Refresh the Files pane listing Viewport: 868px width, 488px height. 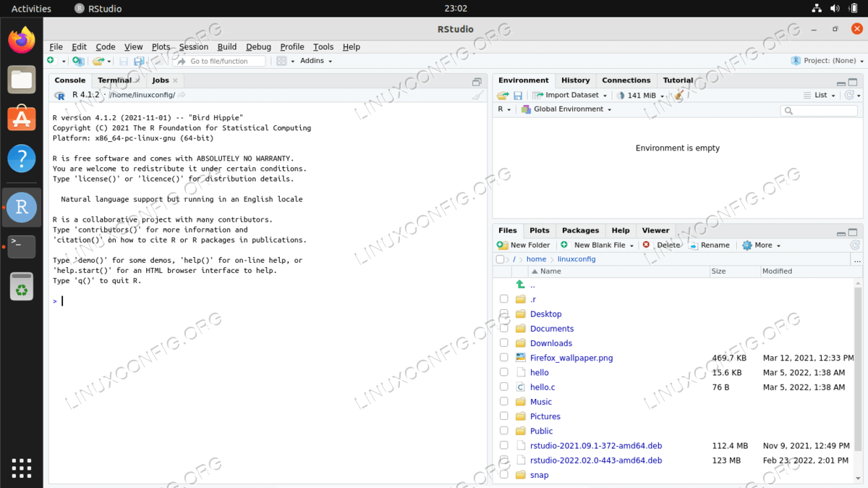tap(855, 245)
